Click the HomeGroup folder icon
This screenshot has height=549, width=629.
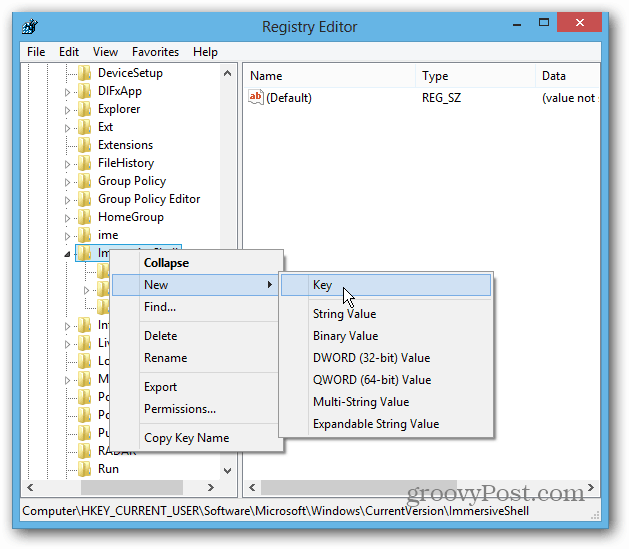(85, 217)
